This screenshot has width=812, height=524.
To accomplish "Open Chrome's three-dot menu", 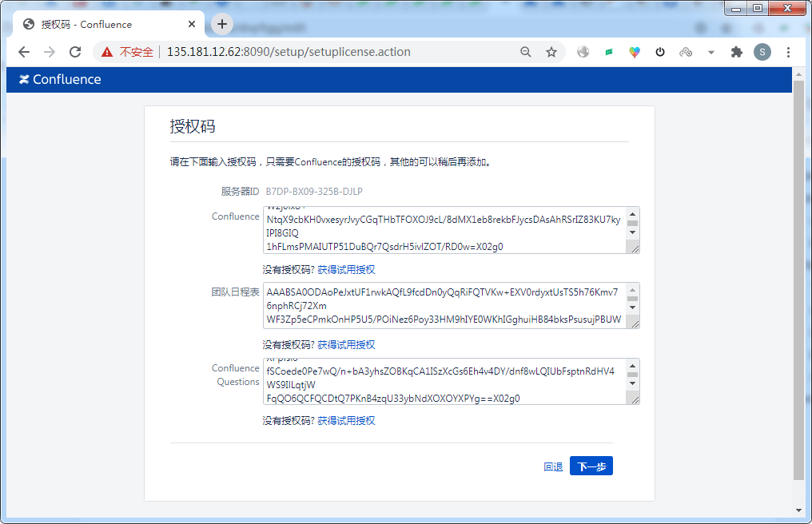I will (x=788, y=52).
